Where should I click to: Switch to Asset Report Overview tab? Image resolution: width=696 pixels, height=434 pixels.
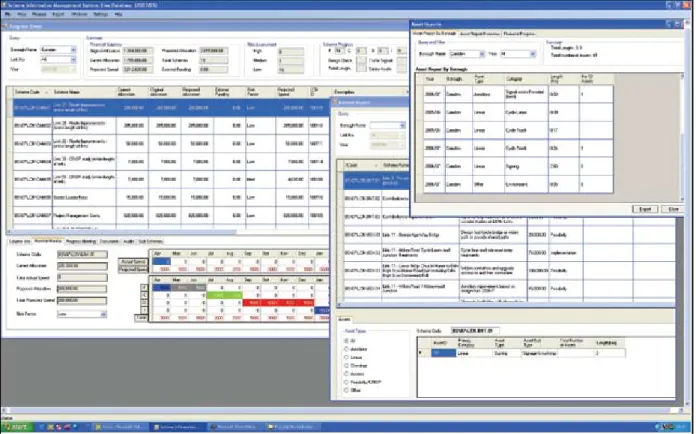click(x=479, y=34)
